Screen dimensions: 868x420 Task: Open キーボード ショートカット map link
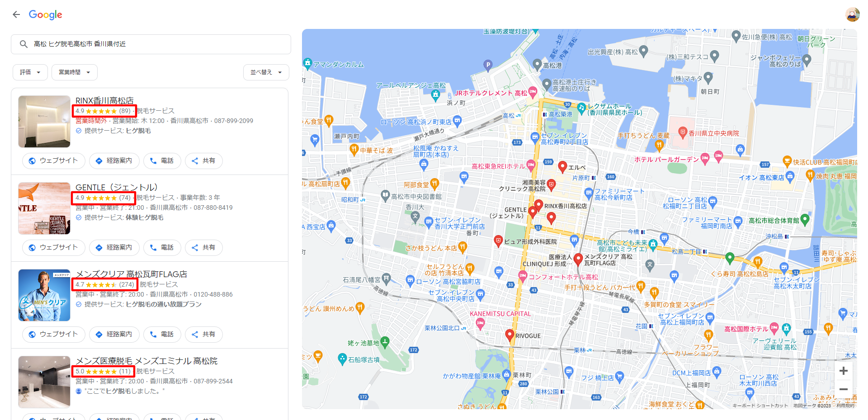point(760,406)
